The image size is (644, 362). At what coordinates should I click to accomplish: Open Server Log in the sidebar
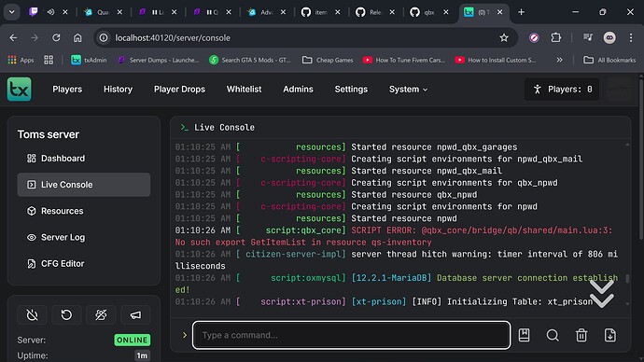pos(84,237)
